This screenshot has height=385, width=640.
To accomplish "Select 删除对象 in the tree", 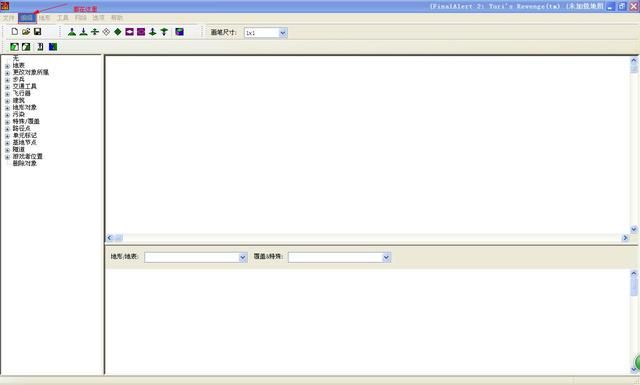I will tap(24, 163).
